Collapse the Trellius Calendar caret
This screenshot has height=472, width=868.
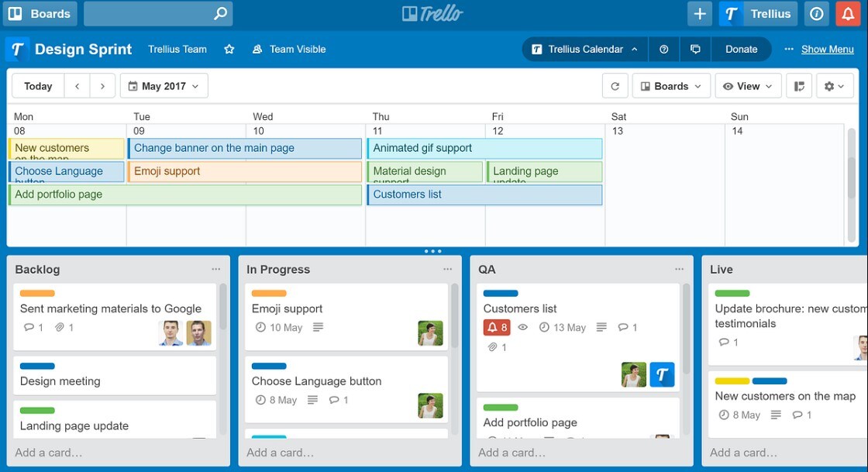pos(635,50)
